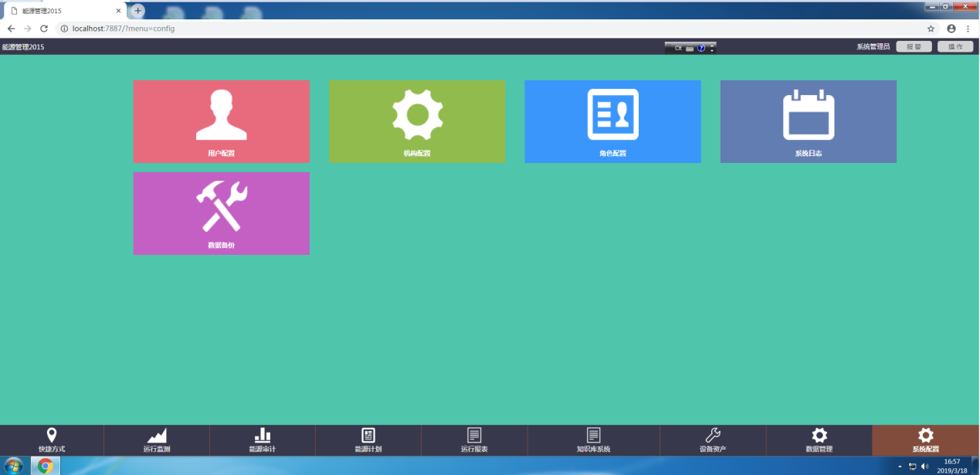Click the blue help icon in IME bar

click(701, 48)
